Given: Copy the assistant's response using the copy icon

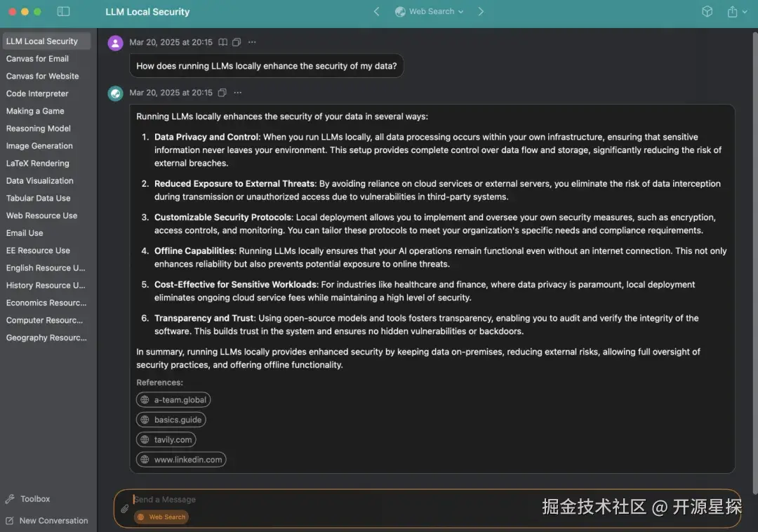Looking at the screenshot, I should pos(222,93).
